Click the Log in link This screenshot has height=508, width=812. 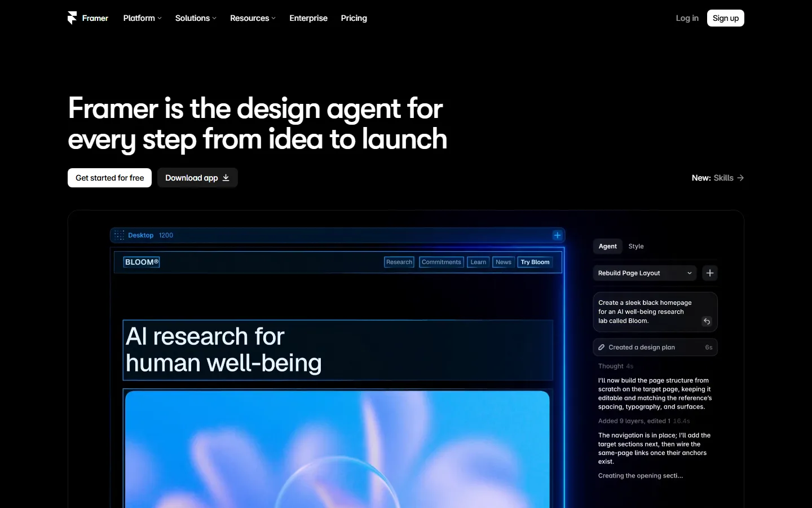point(687,18)
